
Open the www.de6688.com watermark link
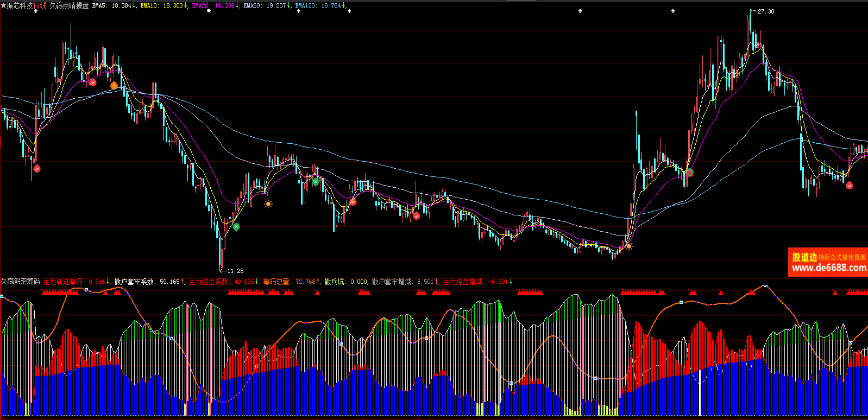click(828, 268)
